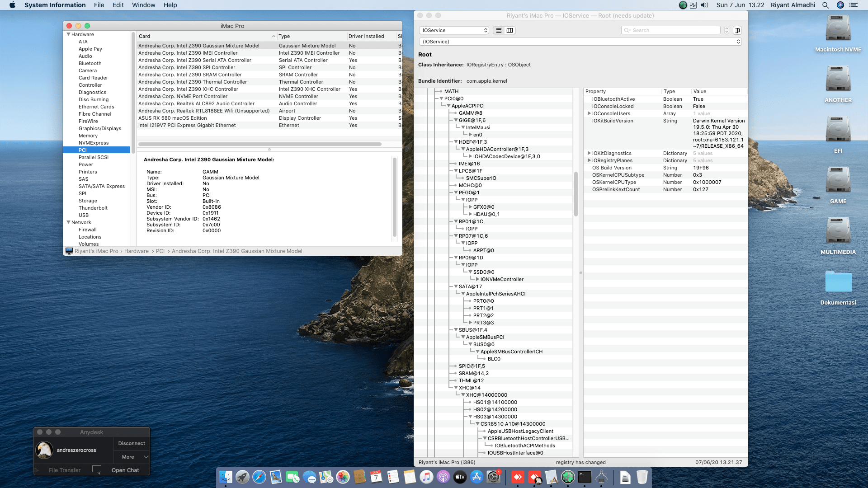Open the File menu

99,5
